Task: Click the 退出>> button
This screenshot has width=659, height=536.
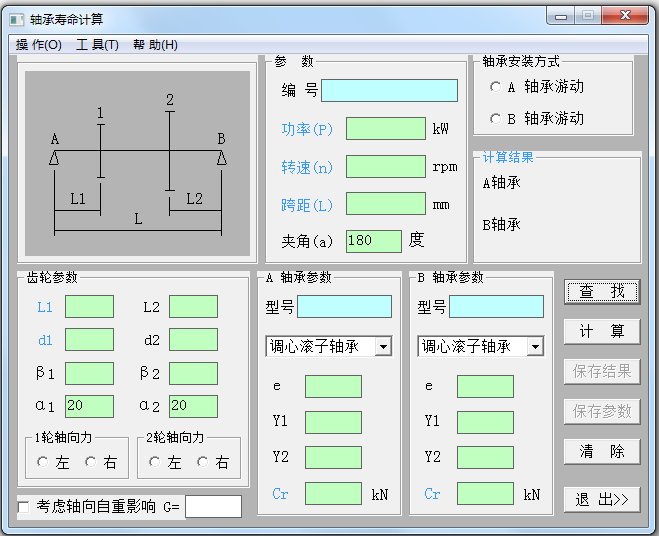Action: (x=601, y=499)
